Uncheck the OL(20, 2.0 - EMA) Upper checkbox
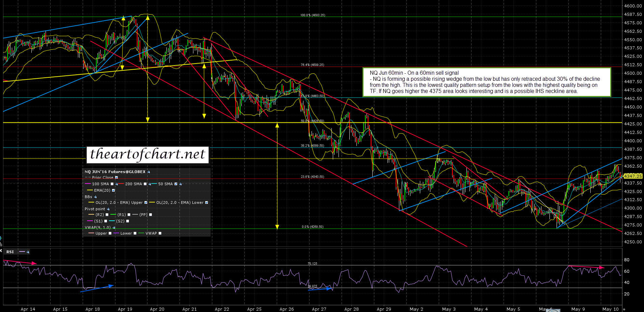This screenshot has height=312, width=644. (x=146, y=203)
